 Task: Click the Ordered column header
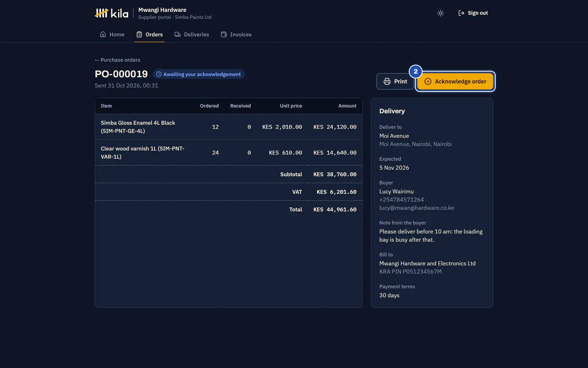pos(209,106)
